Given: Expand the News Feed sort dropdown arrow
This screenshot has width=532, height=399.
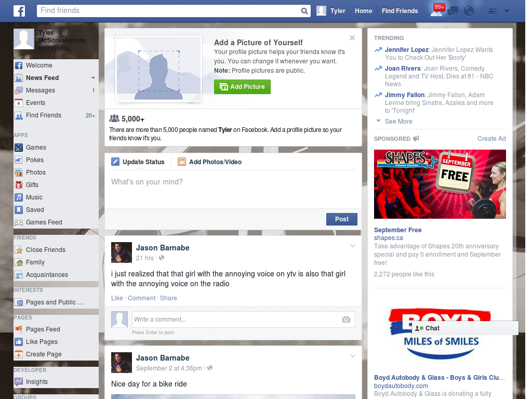Looking at the screenshot, I should point(93,78).
